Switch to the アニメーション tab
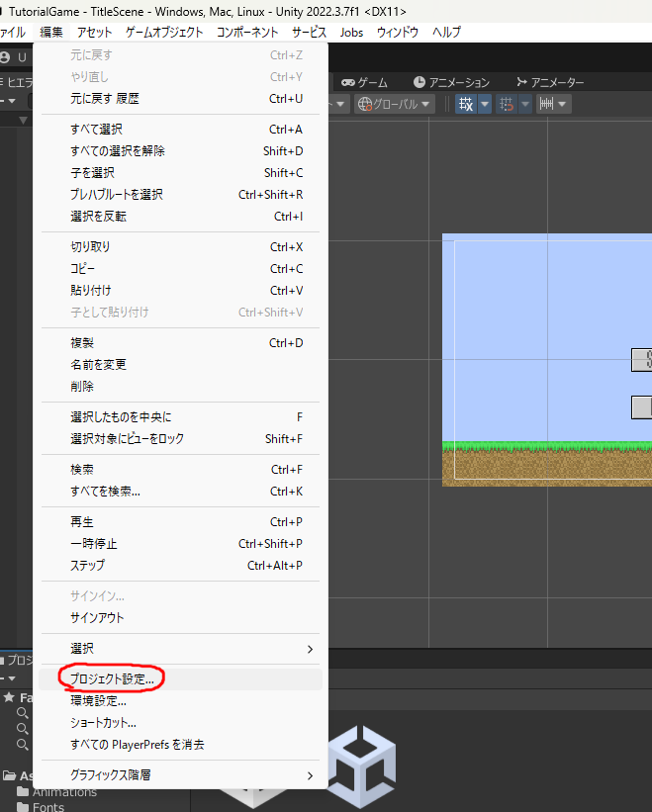 451,82
